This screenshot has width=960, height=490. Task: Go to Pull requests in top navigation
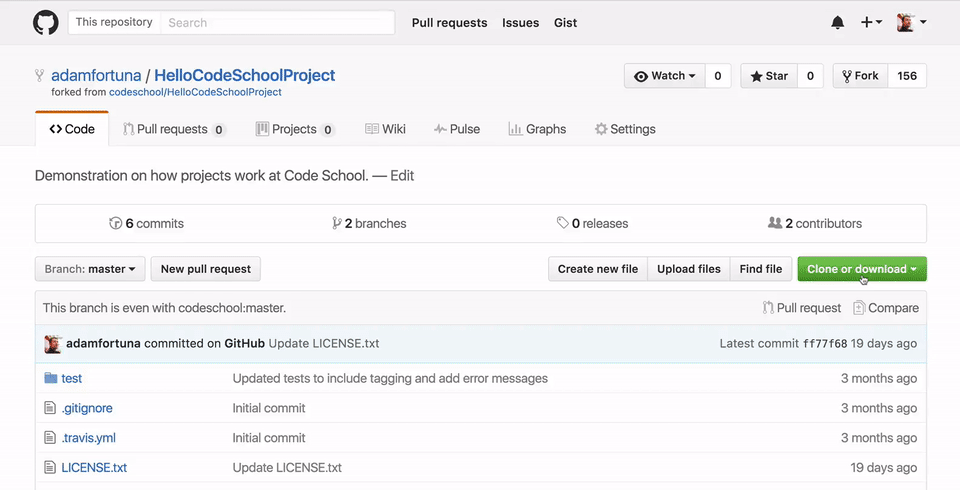coord(449,23)
